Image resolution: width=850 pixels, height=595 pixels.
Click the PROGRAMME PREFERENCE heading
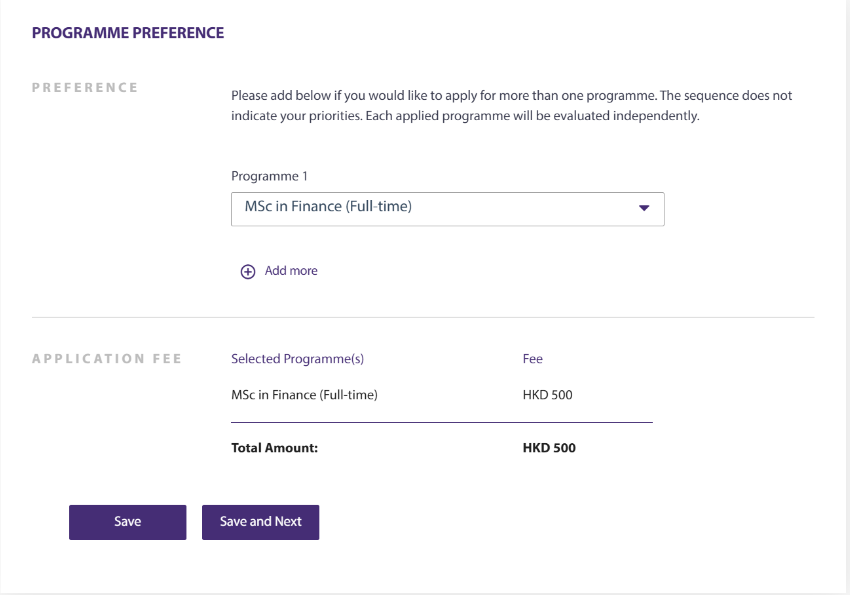coord(128,33)
